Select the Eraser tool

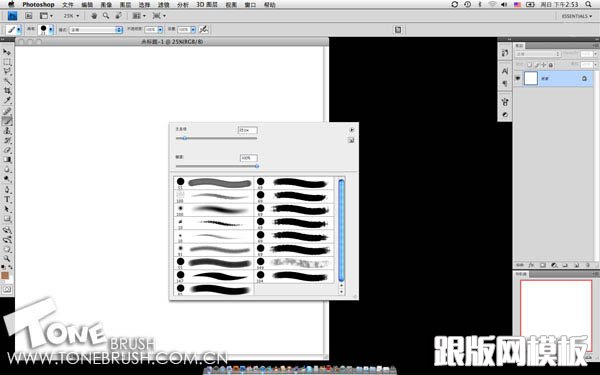click(7, 150)
